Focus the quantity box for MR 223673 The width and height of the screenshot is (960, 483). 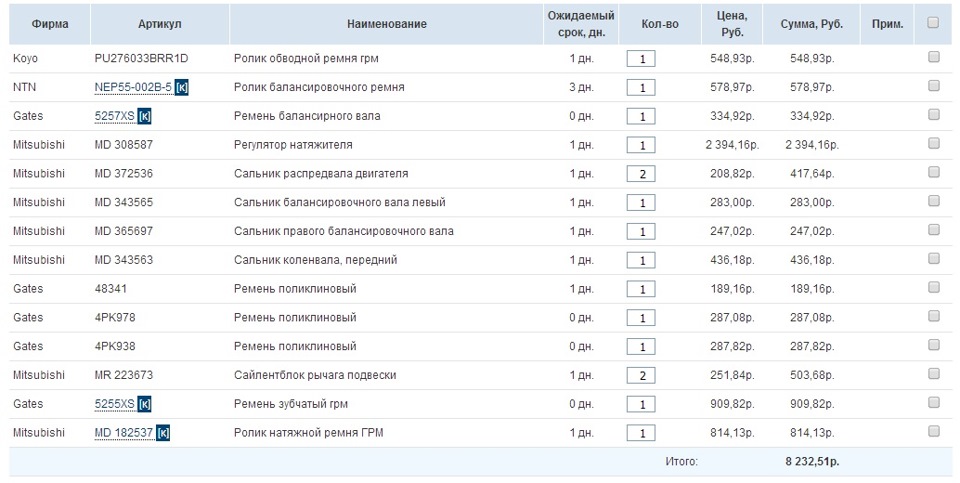pyautogui.click(x=640, y=376)
